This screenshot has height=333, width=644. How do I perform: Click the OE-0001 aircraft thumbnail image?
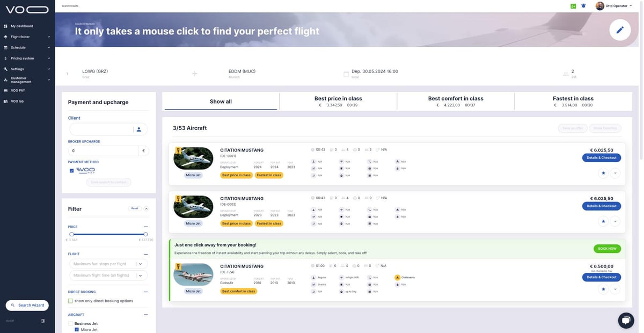(193, 158)
